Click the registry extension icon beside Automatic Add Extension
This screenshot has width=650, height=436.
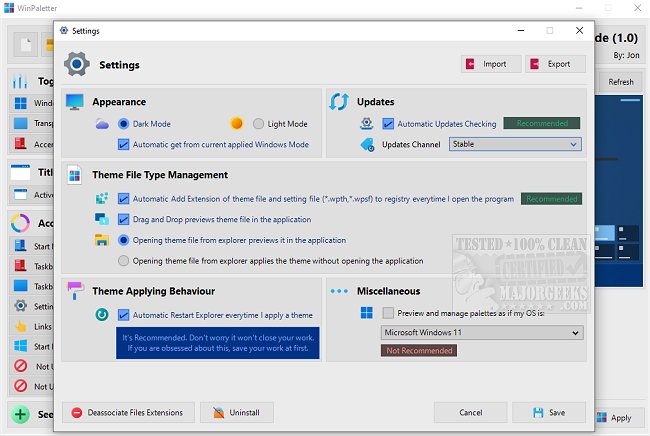pyautogui.click(x=102, y=199)
